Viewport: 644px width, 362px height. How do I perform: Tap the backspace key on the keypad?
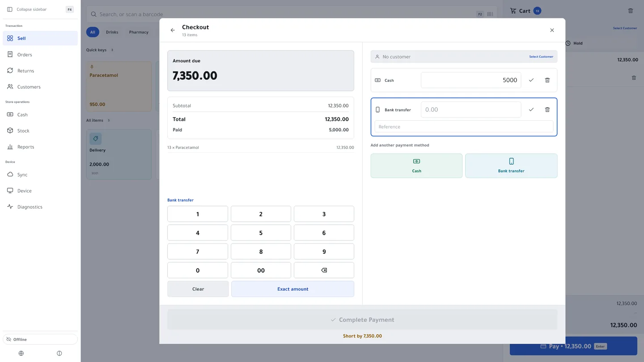point(324,270)
